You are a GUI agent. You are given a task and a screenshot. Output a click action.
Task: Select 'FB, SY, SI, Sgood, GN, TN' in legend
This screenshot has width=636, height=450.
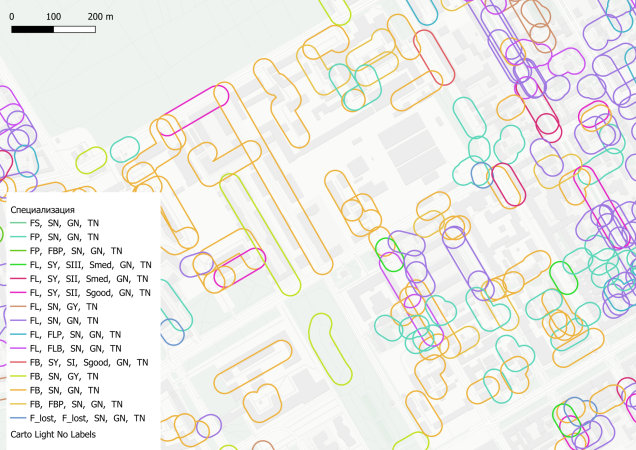(x=89, y=362)
